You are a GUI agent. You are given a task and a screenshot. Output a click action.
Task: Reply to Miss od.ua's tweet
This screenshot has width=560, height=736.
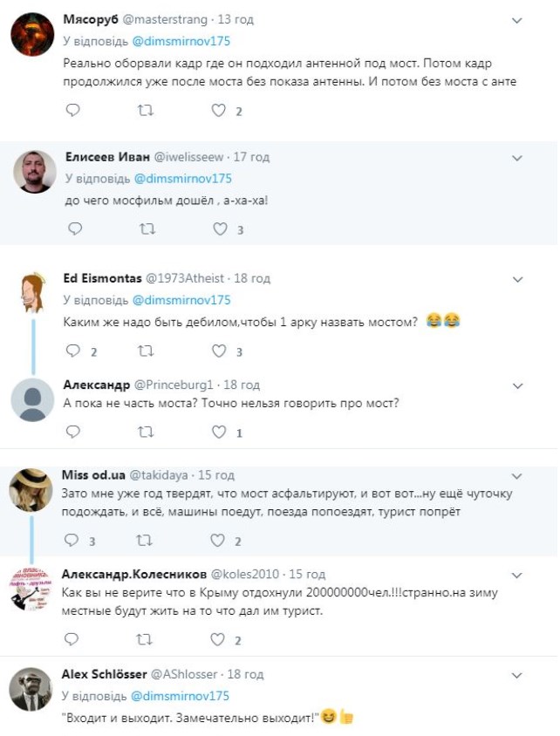point(74,541)
